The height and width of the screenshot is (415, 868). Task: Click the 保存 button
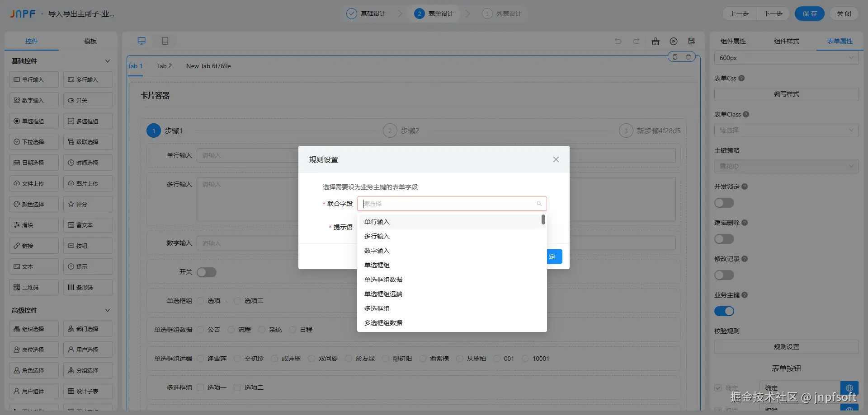(x=810, y=14)
